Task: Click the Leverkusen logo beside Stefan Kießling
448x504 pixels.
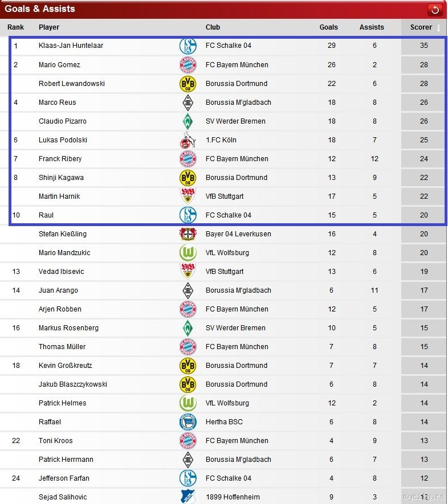Action: pos(188,234)
